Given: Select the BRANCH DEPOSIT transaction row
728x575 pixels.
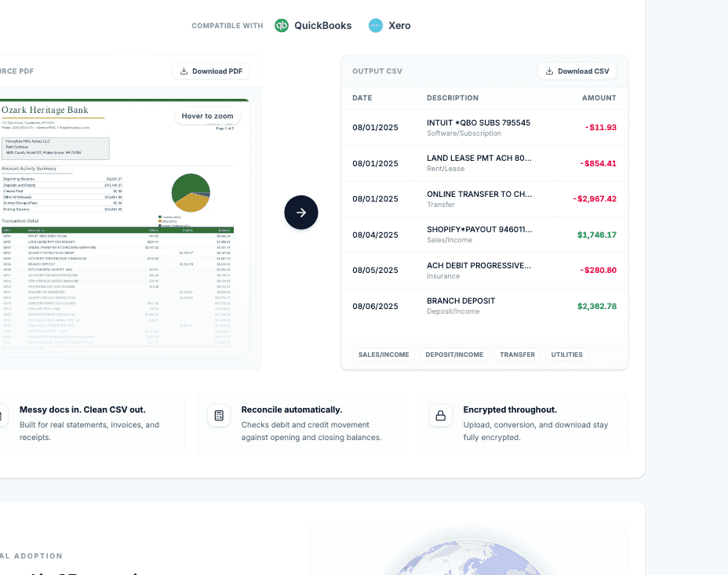Looking at the screenshot, I should (x=484, y=306).
